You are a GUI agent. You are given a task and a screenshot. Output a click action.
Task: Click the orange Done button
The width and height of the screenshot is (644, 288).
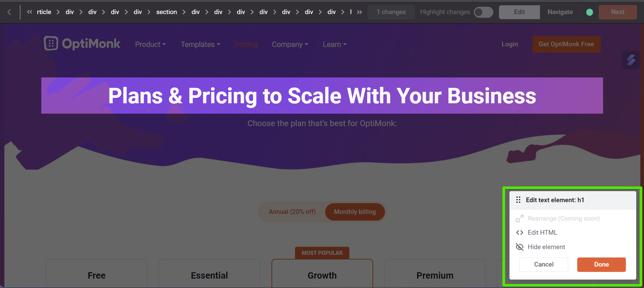tap(601, 265)
